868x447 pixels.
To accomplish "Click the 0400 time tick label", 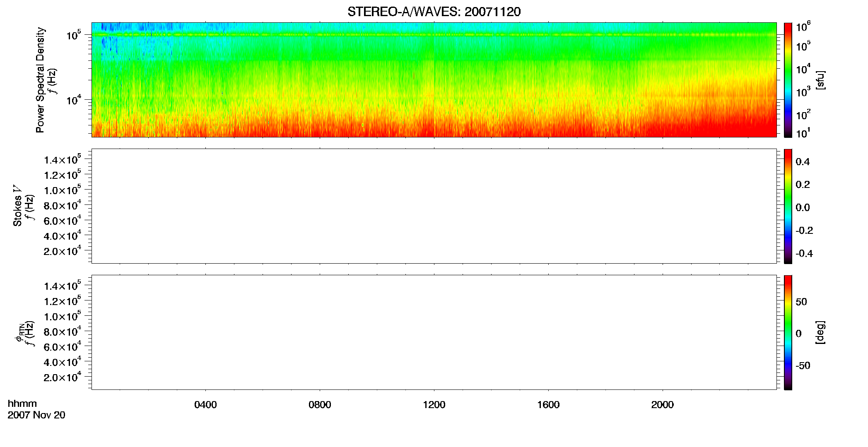I will (205, 405).
